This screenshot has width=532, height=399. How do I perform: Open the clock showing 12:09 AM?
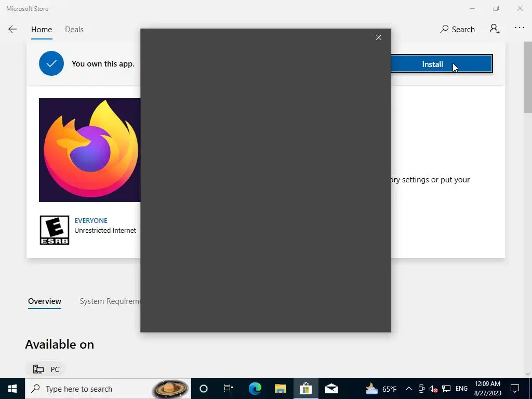(487, 389)
